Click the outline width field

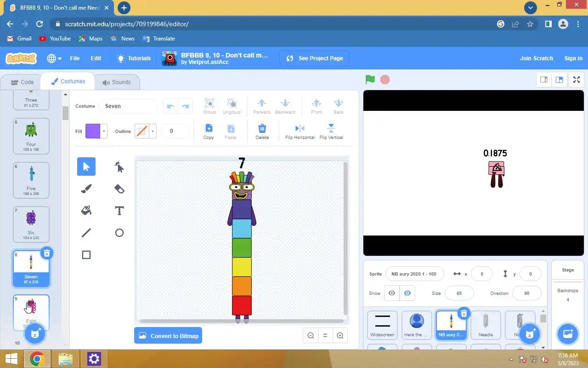pos(175,131)
